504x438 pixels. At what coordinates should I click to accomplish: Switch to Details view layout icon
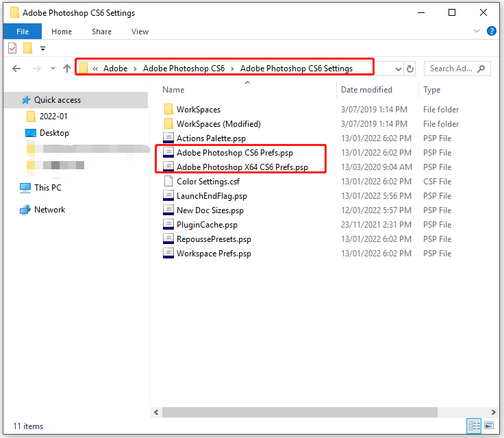point(474,426)
